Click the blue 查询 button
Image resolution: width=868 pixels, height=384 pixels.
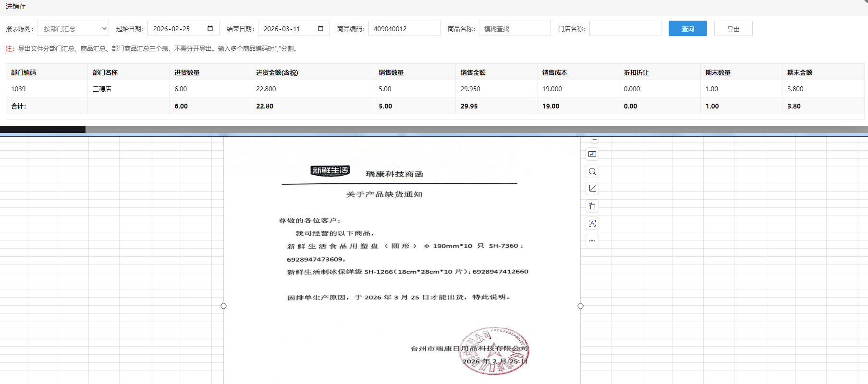pyautogui.click(x=687, y=29)
